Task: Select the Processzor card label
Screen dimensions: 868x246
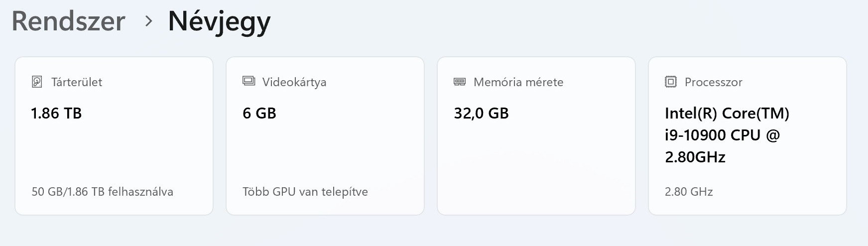Action: coord(713,82)
